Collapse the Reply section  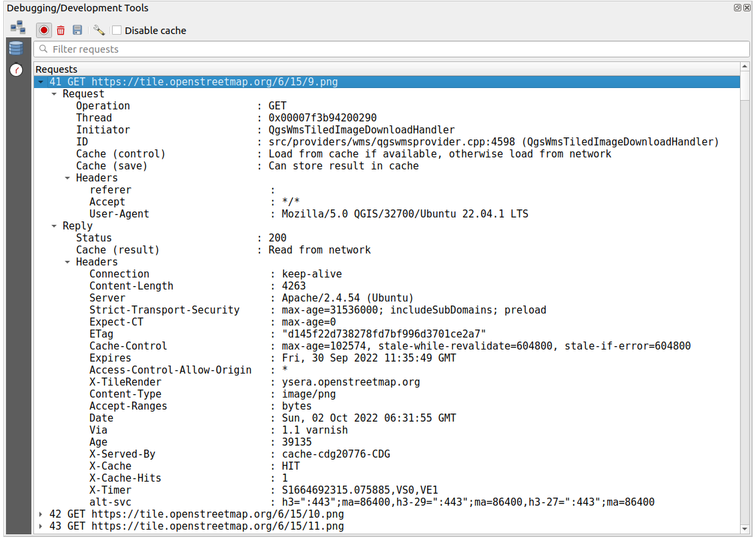coord(54,225)
